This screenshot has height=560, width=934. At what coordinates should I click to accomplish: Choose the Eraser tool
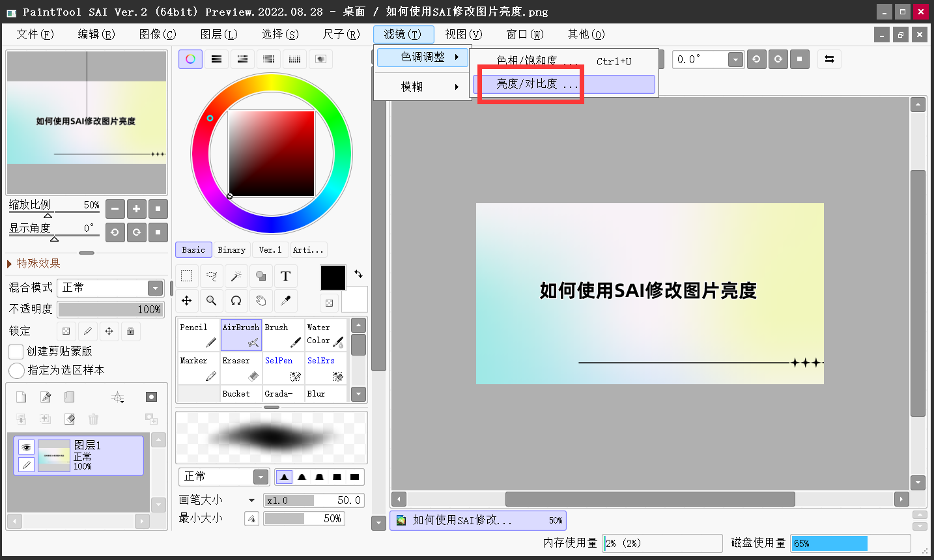pyautogui.click(x=241, y=368)
